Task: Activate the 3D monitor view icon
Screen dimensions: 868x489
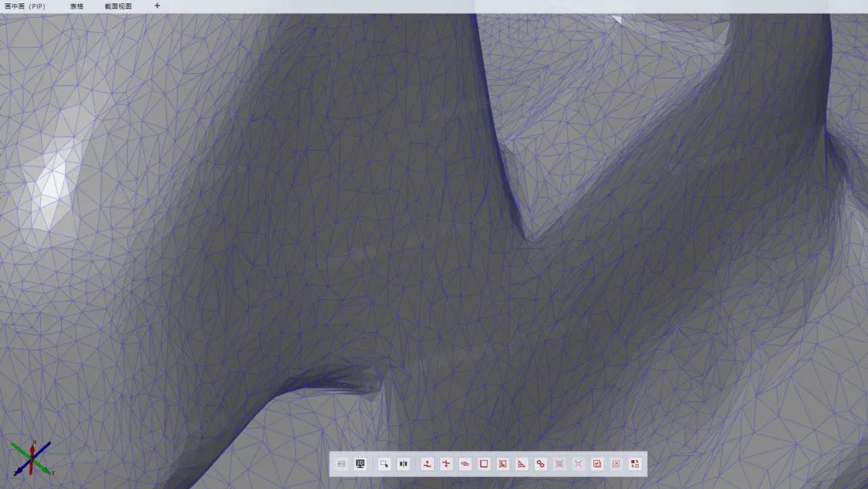Action: point(361,464)
